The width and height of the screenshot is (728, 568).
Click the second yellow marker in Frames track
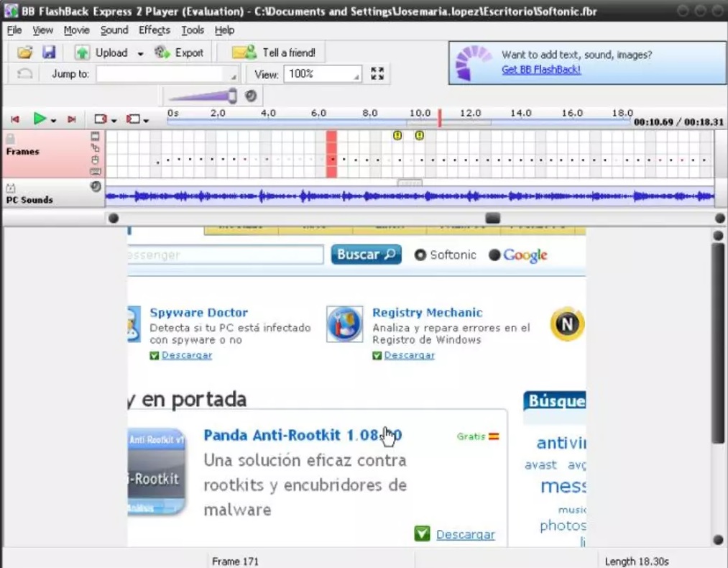pyautogui.click(x=419, y=136)
